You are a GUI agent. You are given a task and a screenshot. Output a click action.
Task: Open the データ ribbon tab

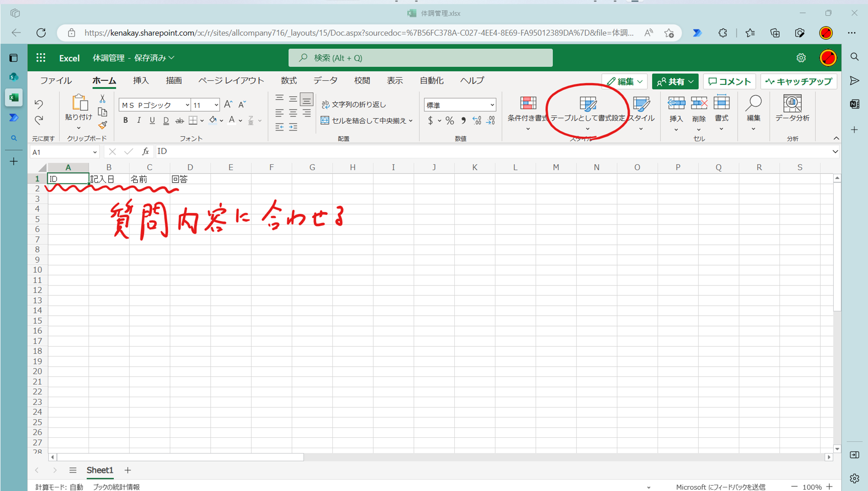click(x=325, y=80)
